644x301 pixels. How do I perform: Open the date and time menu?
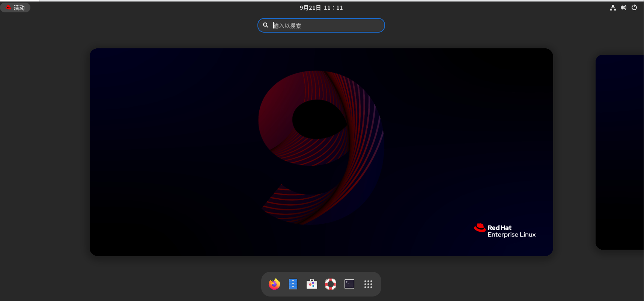(321, 7)
